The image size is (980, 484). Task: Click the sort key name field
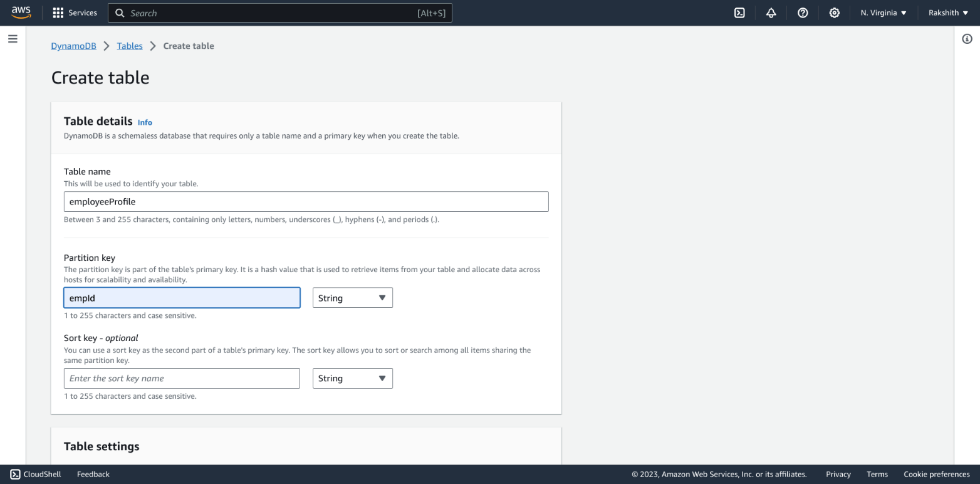pyautogui.click(x=182, y=378)
